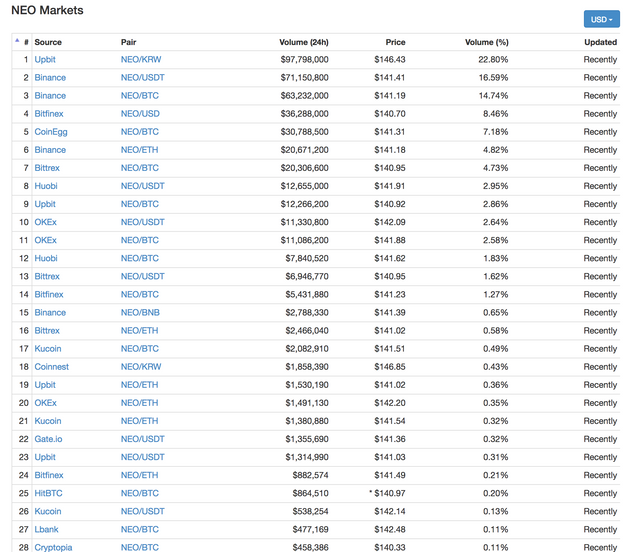The image size is (640, 552).
Task: Open NEO/USDT pair in row 8
Action: click(142, 186)
